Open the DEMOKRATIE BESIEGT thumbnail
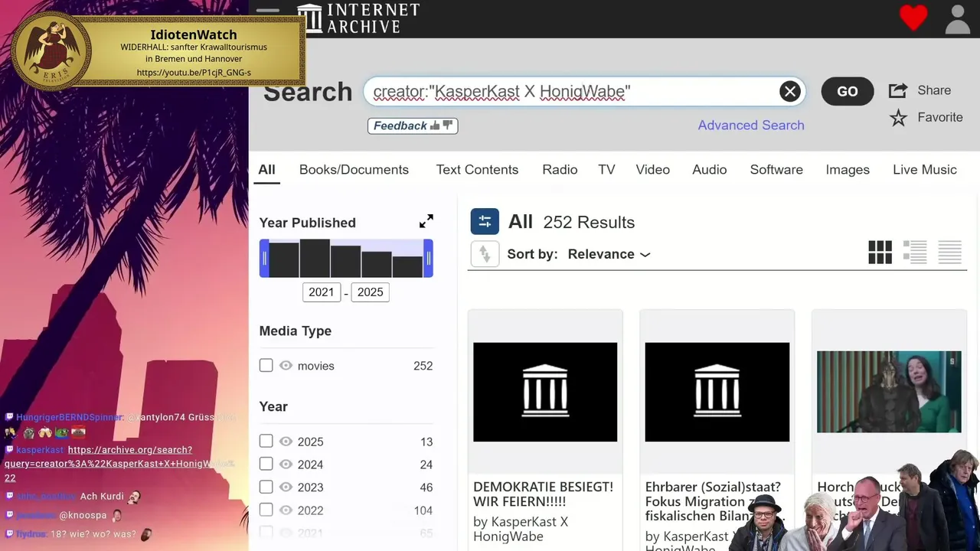This screenshot has width=980, height=551. 545,392
